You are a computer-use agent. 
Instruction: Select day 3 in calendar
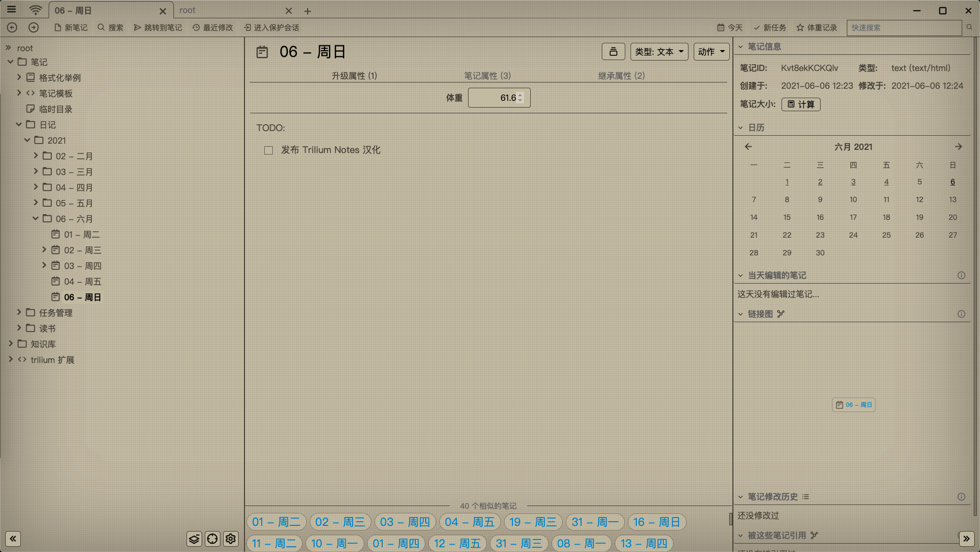[853, 182]
